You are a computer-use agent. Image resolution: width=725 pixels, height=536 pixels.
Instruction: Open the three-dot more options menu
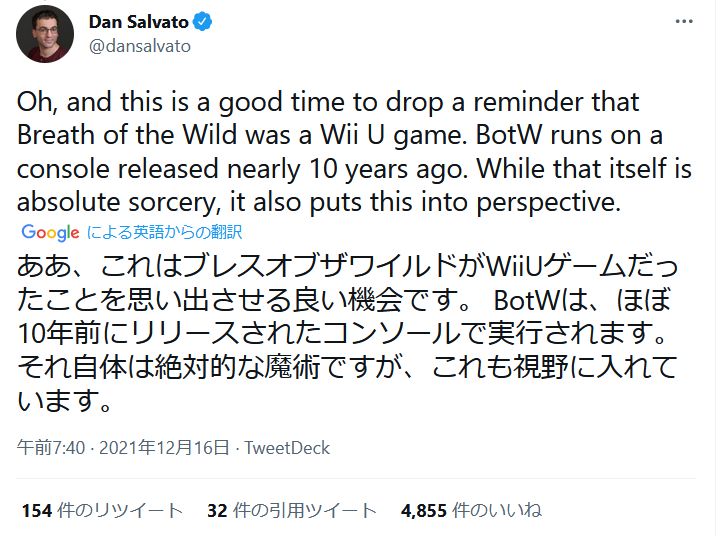click(x=683, y=22)
